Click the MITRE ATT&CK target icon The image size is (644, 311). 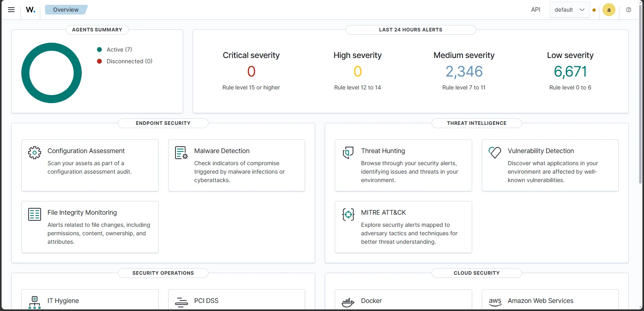pos(348,214)
